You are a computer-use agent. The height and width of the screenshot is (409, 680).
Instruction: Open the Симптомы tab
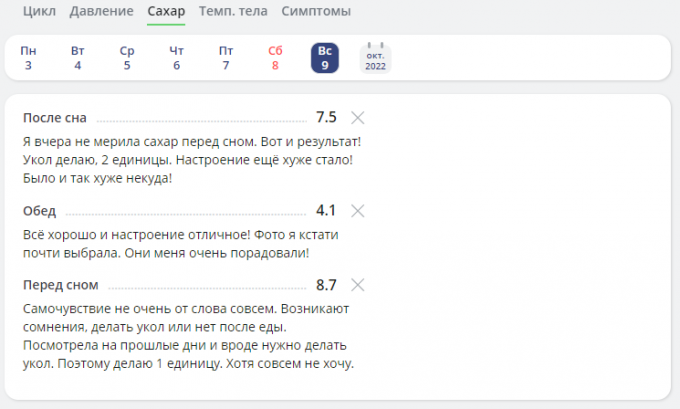pos(316,11)
